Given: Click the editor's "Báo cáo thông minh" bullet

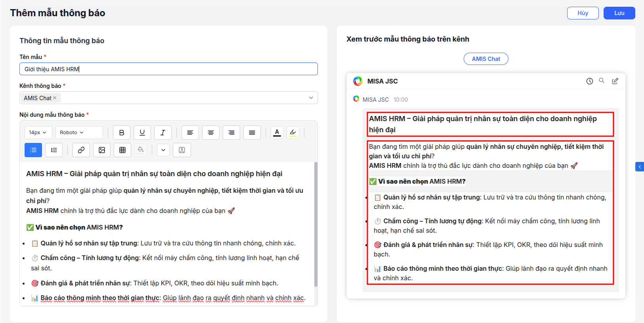Looking at the screenshot, I should point(168,298).
